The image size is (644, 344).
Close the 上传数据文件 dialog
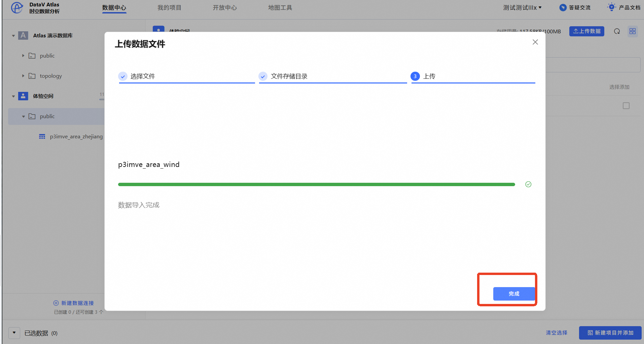click(535, 42)
